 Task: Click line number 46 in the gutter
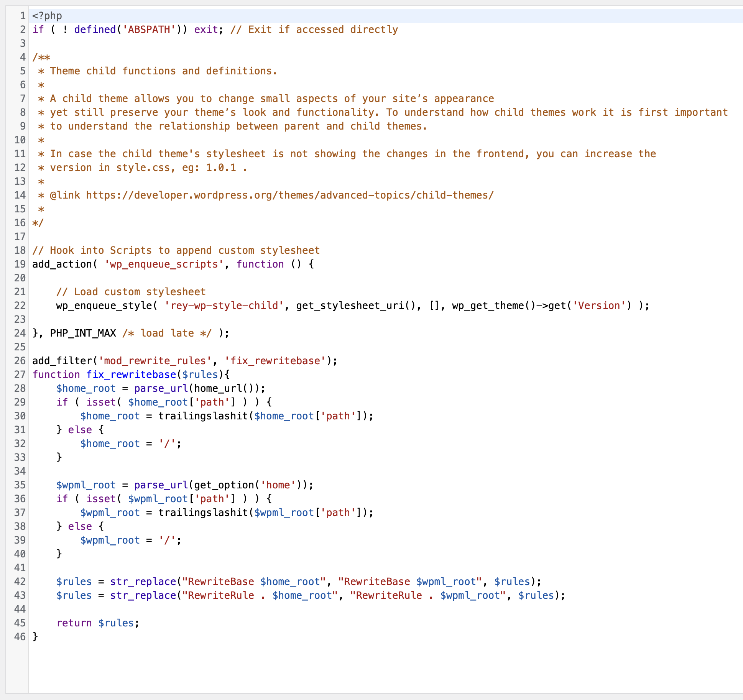click(20, 637)
